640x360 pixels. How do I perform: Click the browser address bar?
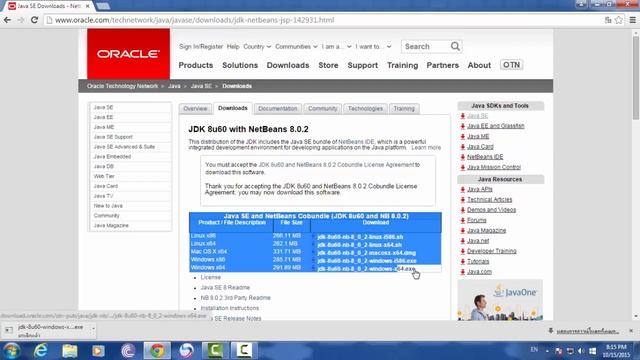click(322, 20)
